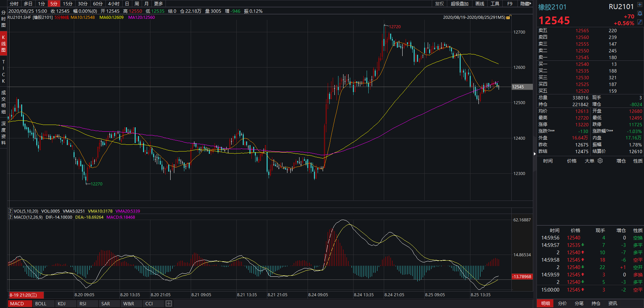Image resolution: width=644 pixels, height=308 pixels.
Task: Expand the 更多 timeframe options
Action: pyautogui.click(x=158, y=4)
